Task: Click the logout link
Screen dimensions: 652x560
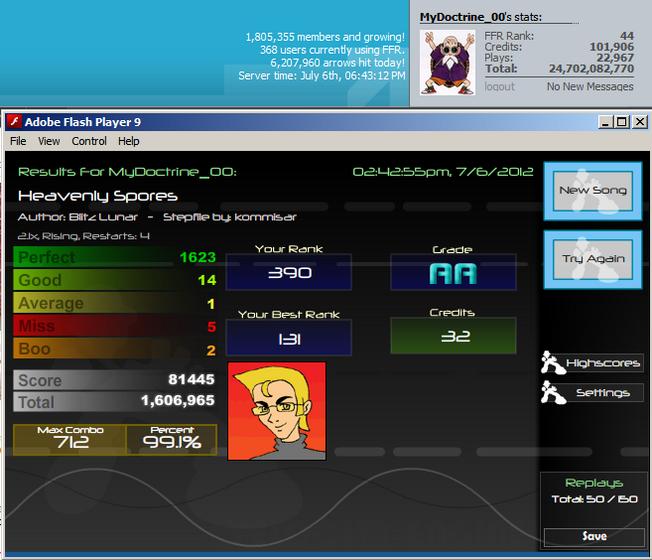Action: (499, 86)
